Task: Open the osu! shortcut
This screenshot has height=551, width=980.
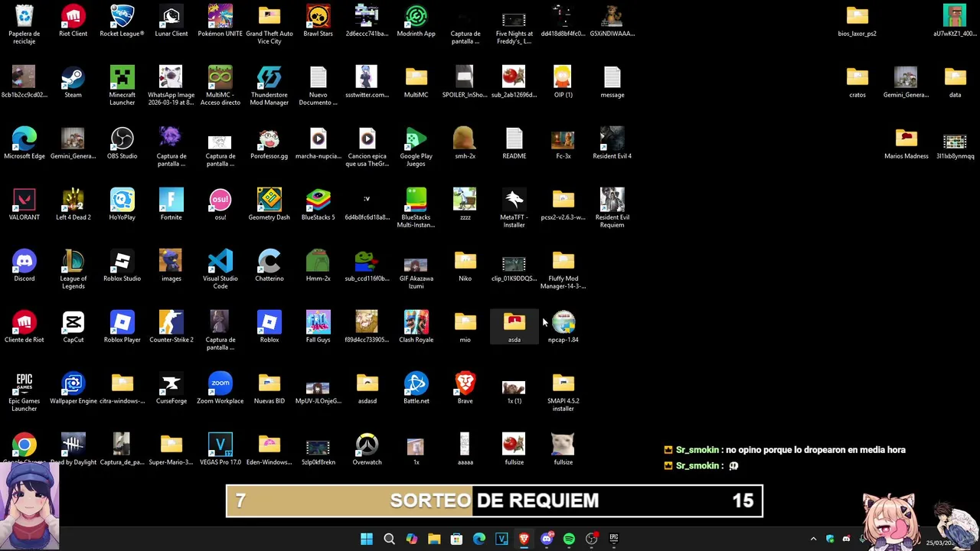Action: [x=220, y=201]
